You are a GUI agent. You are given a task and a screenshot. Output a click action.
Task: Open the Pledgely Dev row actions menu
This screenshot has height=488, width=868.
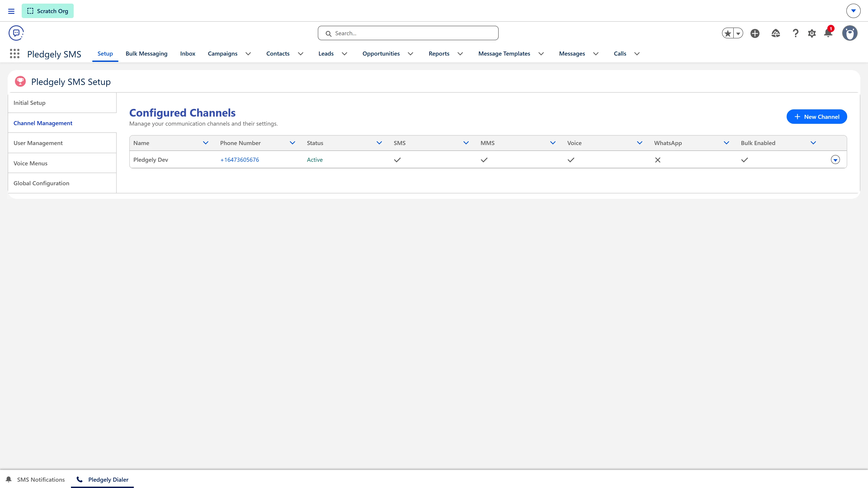835,160
